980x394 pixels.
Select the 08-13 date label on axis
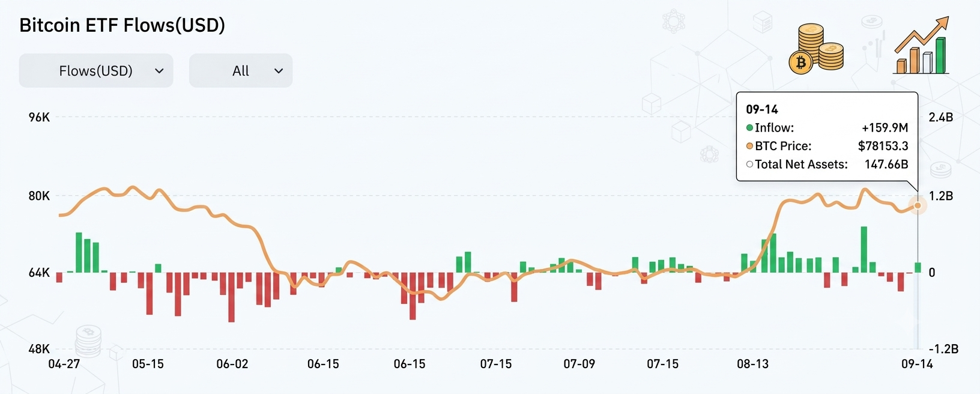(752, 364)
